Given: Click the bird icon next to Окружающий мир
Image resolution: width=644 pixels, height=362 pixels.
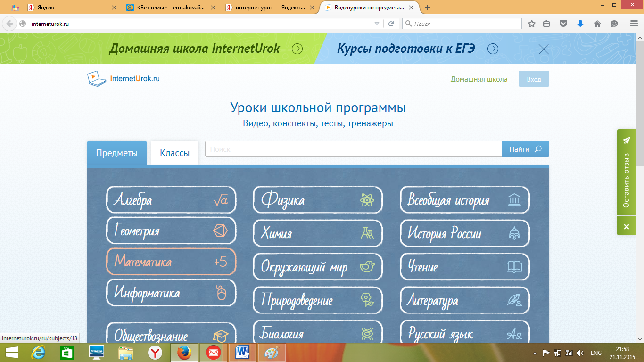Looking at the screenshot, I should (367, 267).
